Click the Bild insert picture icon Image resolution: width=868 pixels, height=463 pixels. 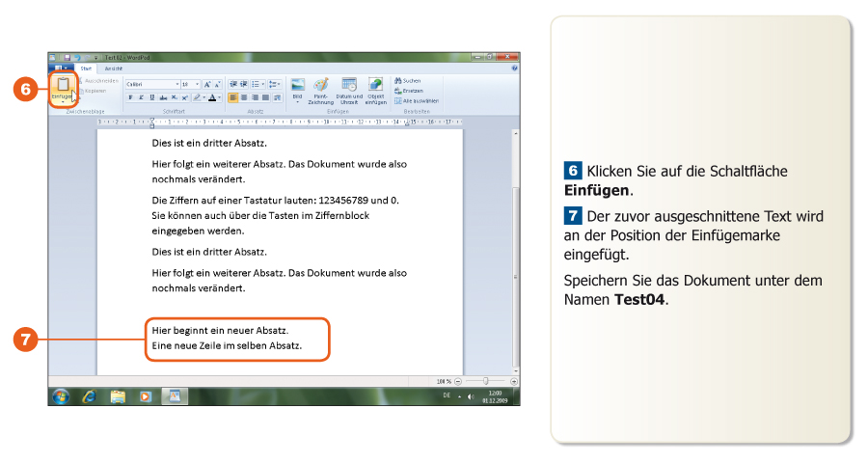(298, 89)
